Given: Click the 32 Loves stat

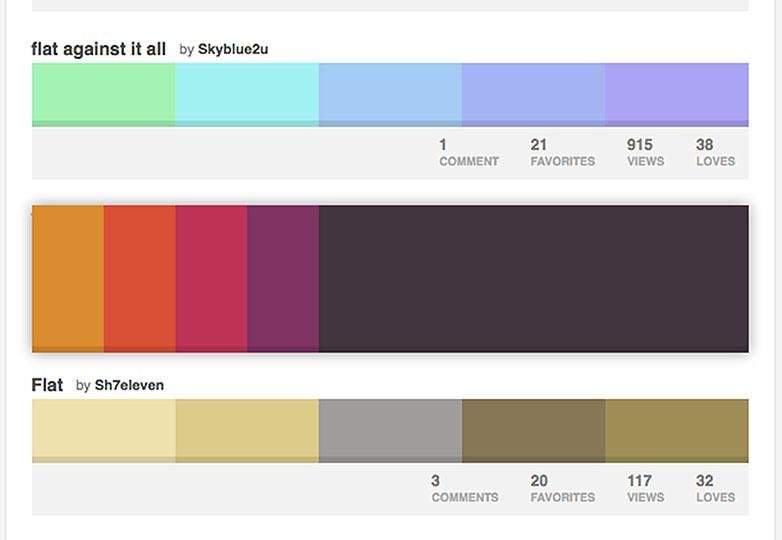Looking at the screenshot, I should 715,488.
